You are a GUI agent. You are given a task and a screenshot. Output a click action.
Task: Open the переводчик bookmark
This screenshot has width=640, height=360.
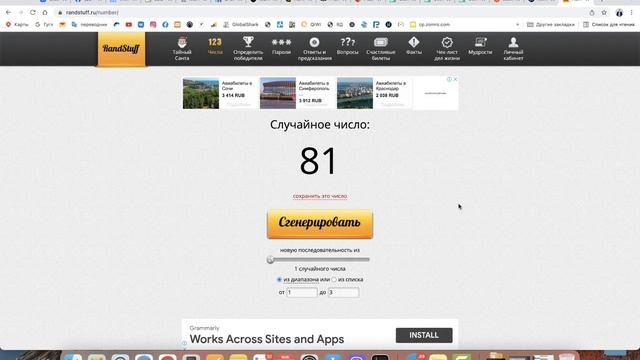[89, 24]
